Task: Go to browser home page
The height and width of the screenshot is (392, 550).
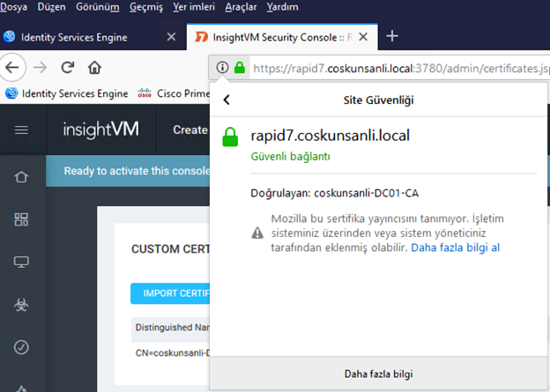Action: (94, 67)
